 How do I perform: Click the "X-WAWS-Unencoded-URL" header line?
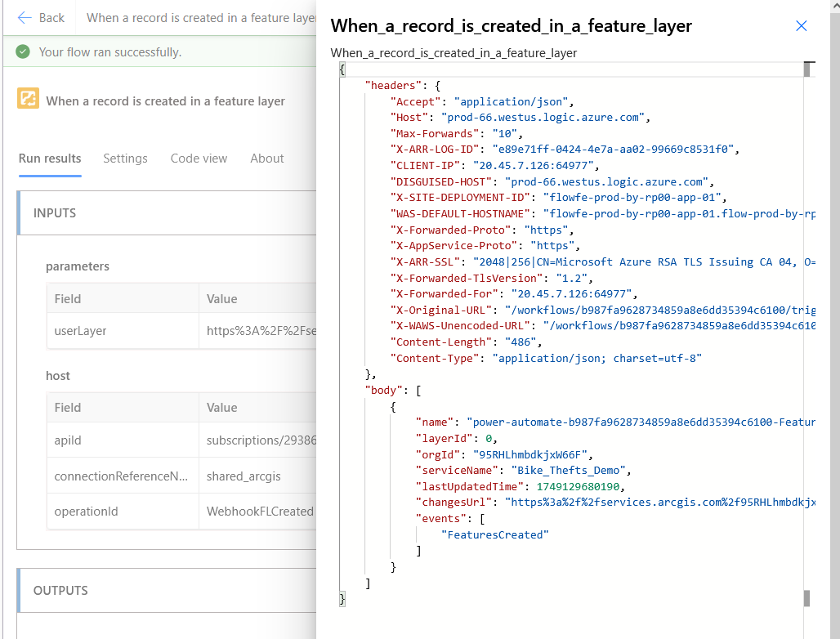pyautogui.click(x=603, y=326)
